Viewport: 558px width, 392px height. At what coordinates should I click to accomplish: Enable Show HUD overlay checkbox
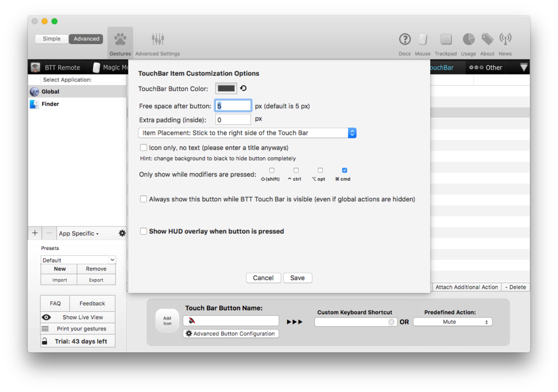[143, 231]
